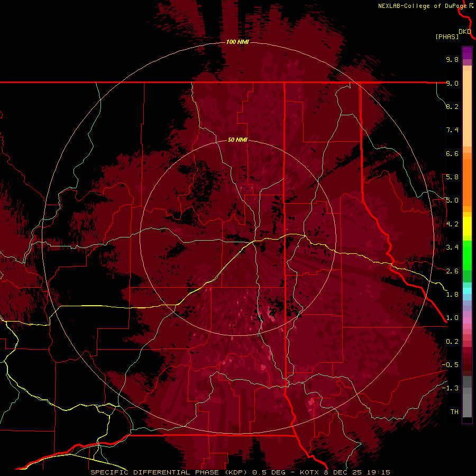Image resolution: width=476 pixels, height=476 pixels.
Task: Click the -1.3 value on the color scale
Action: [450, 388]
